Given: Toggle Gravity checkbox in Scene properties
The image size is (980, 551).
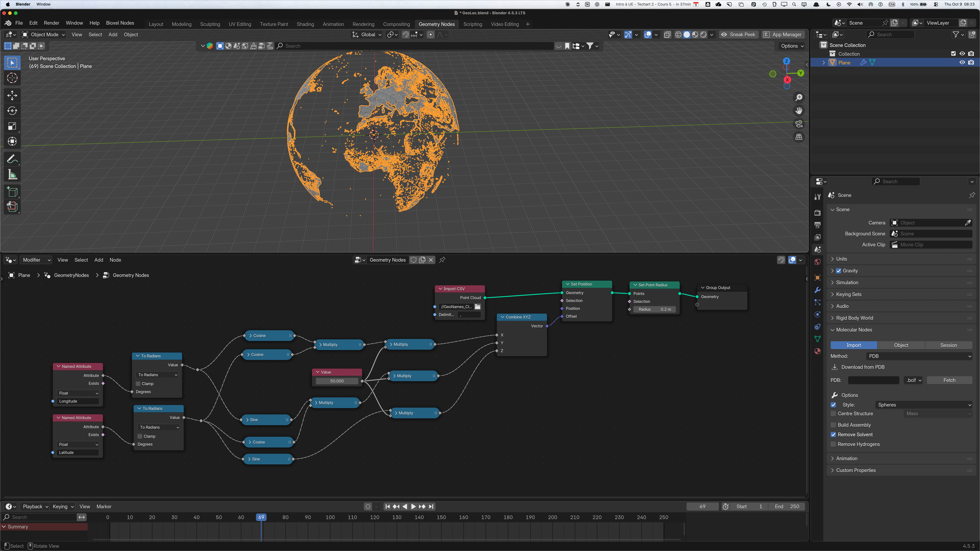Looking at the screenshot, I should coord(839,271).
